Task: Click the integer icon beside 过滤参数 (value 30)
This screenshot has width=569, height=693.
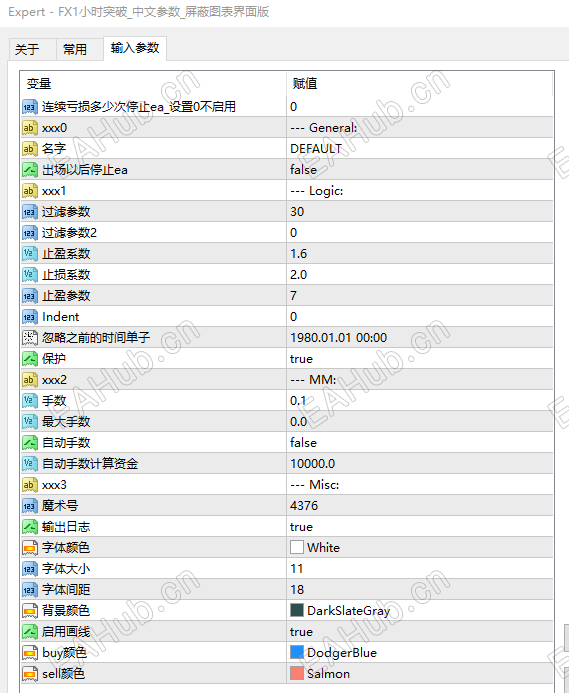Action: point(30,212)
